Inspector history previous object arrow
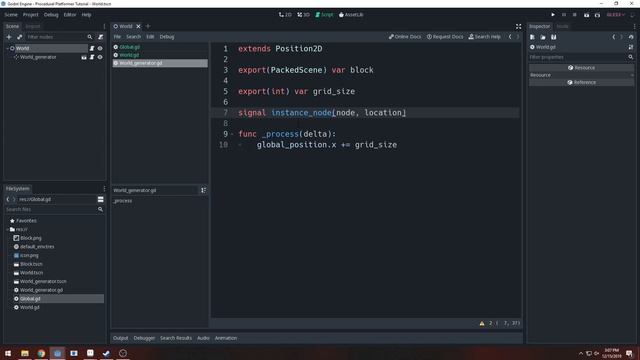This screenshot has width=640, height=360. 613,37
